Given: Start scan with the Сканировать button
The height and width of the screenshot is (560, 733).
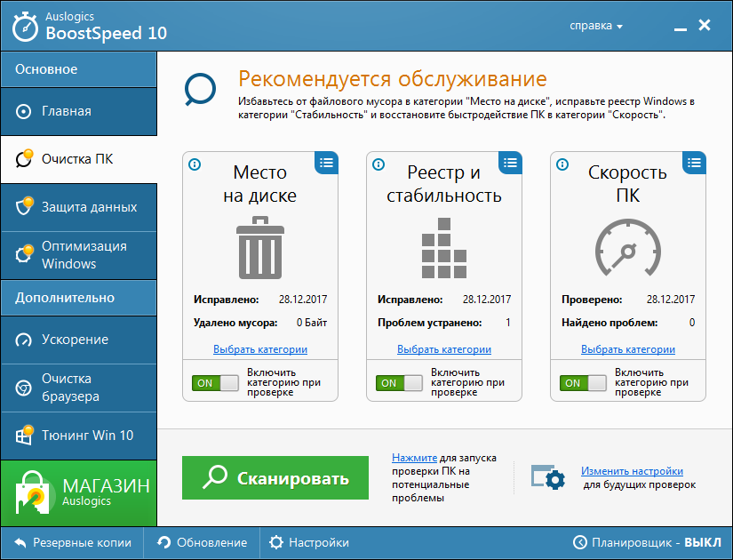Looking at the screenshot, I should coord(275,477).
